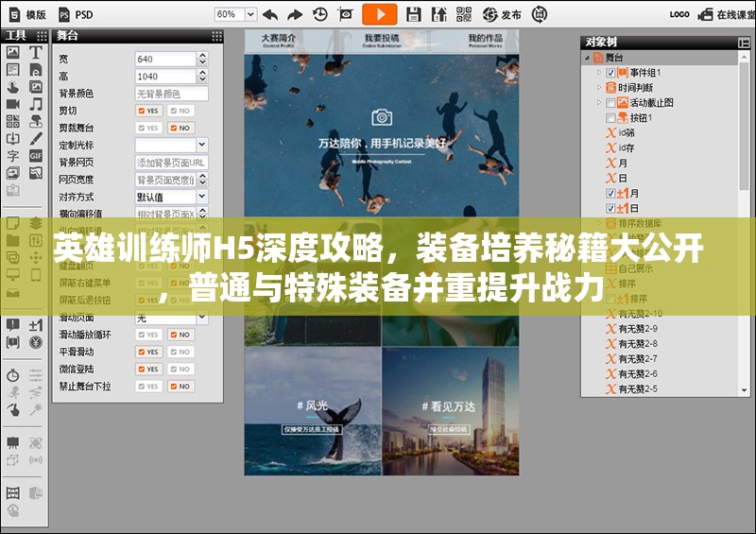The width and height of the screenshot is (756, 534).
Task: Select the id存 tree item
Action: point(621,148)
